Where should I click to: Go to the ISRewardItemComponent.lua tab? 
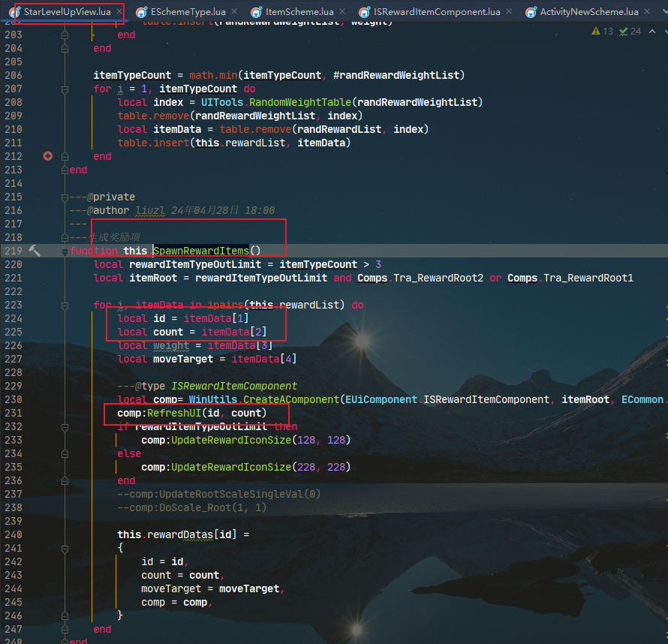(437, 12)
